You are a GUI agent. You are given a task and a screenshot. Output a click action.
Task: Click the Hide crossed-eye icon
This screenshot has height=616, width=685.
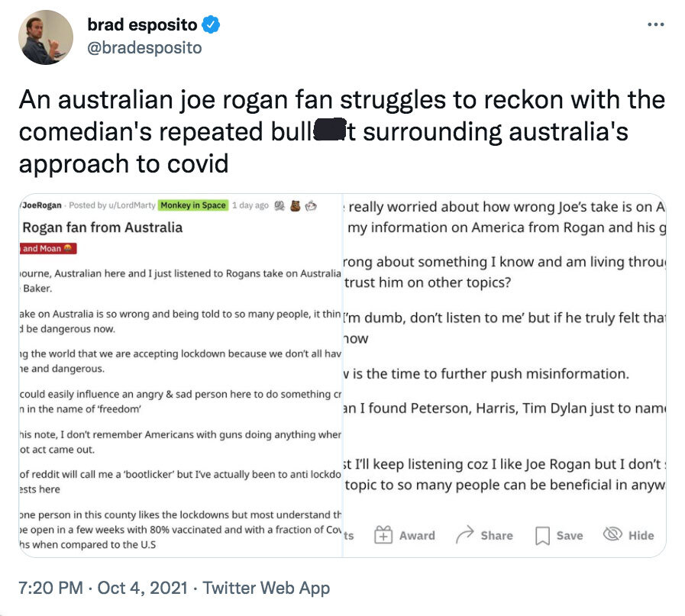click(x=612, y=535)
